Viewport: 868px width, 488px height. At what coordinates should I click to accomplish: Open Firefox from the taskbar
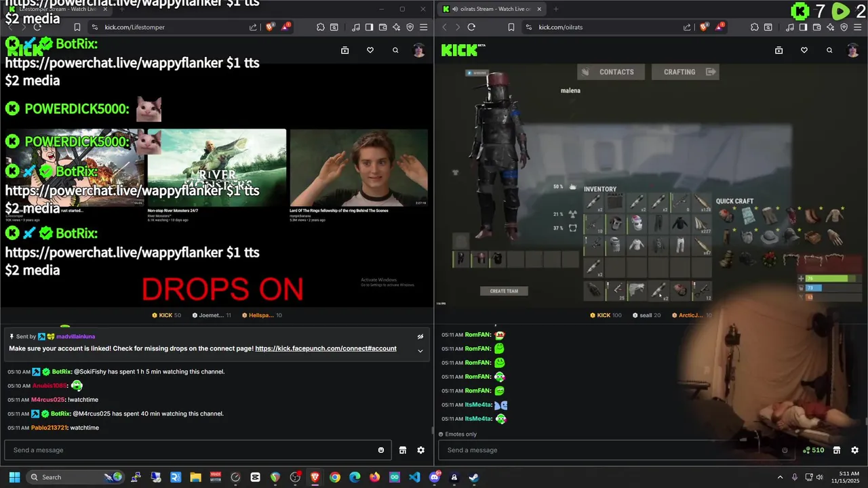[374, 477]
